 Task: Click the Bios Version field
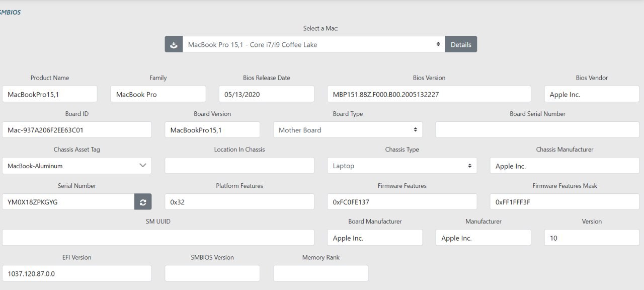(x=429, y=94)
